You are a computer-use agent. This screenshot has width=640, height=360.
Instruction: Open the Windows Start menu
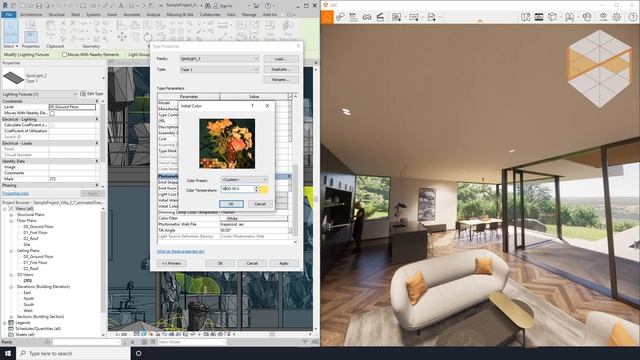click(x=8, y=353)
